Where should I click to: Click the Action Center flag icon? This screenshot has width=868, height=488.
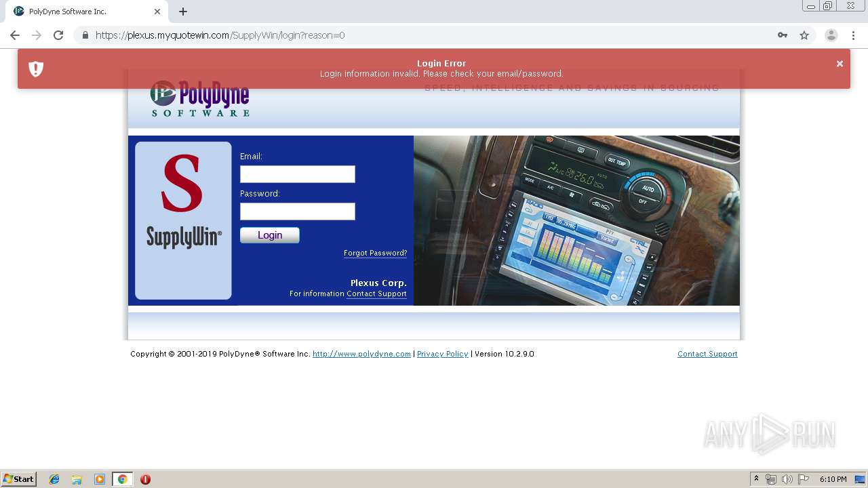click(804, 479)
